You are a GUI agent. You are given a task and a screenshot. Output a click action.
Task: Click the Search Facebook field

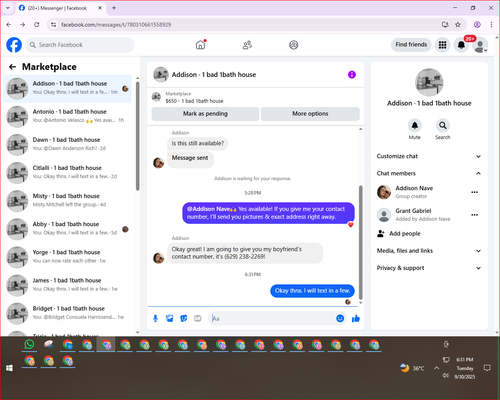[x=80, y=45]
